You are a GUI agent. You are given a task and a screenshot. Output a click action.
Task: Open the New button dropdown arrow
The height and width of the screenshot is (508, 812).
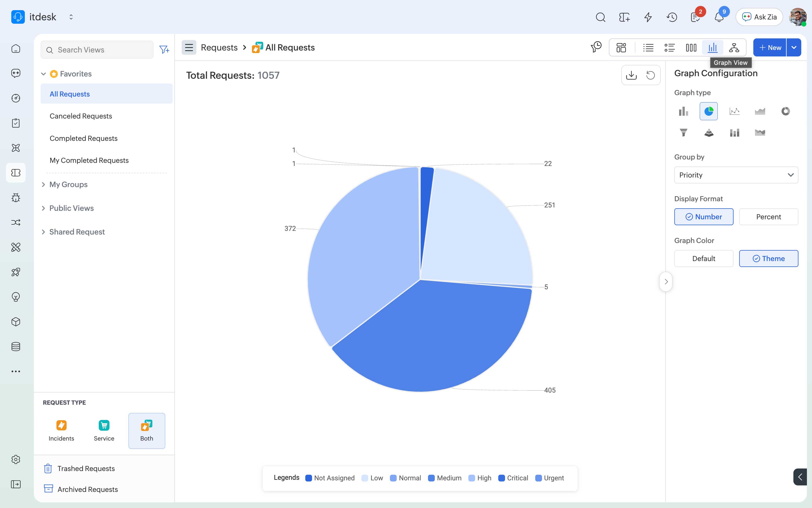point(794,47)
